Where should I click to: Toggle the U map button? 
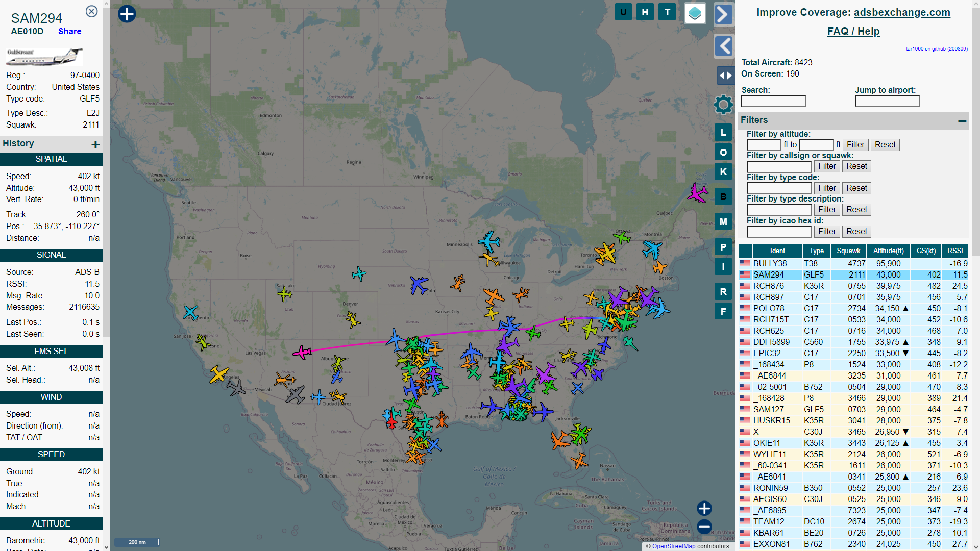[x=623, y=12]
